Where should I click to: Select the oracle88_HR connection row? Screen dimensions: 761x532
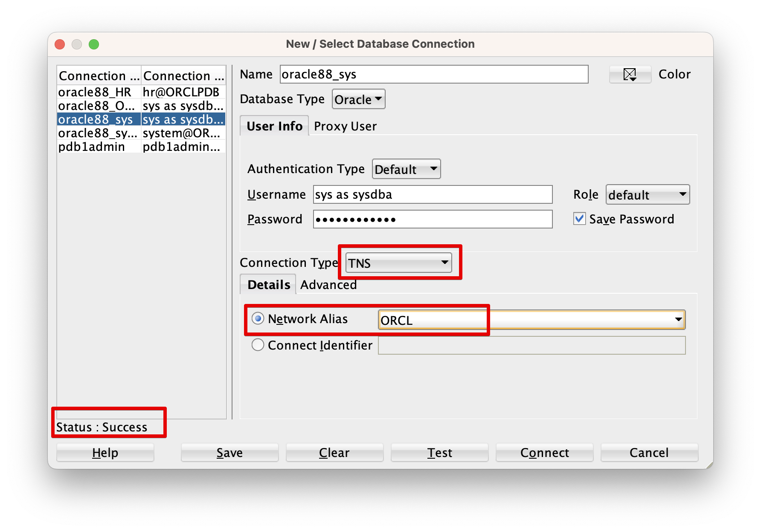(x=99, y=92)
